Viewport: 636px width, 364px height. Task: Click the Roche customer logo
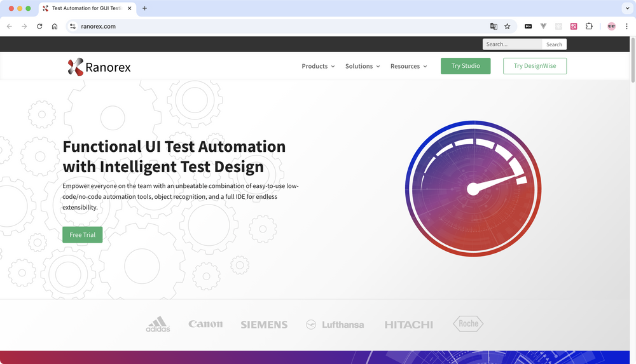pyautogui.click(x=468, y=323)
